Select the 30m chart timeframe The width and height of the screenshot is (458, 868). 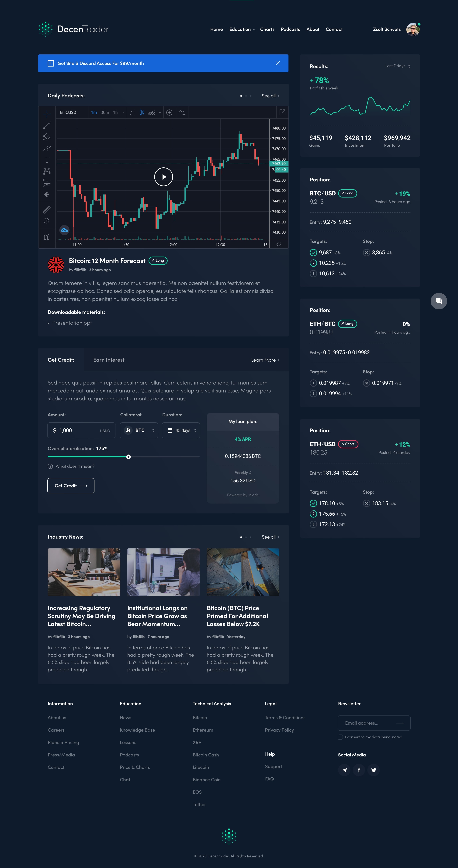[x=105, y=113]
